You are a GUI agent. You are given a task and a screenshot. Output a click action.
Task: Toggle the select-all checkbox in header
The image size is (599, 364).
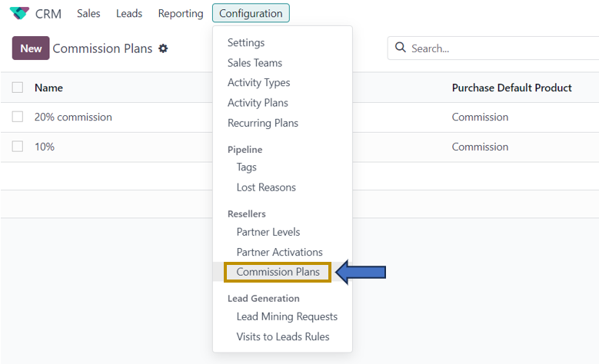tap(18, 88)
